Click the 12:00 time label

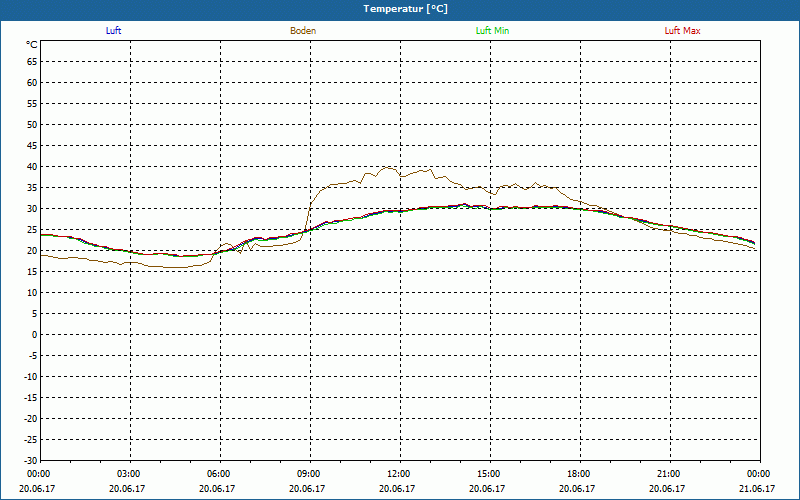[x=398, y=474]
